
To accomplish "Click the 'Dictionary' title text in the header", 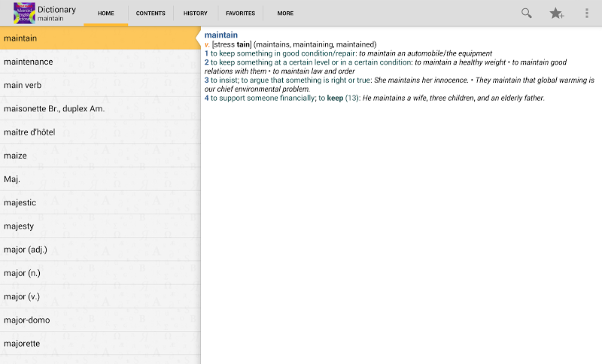I will pos(57,10).
